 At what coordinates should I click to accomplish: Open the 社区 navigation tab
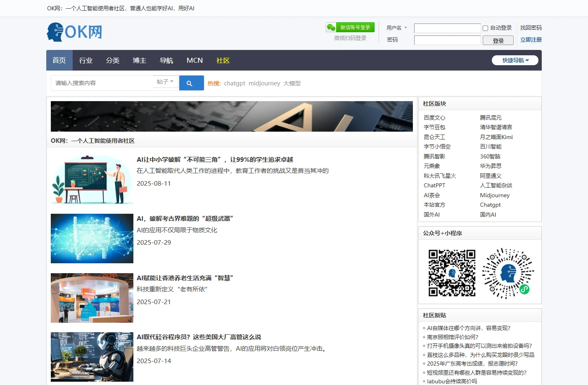coord(223,60)
